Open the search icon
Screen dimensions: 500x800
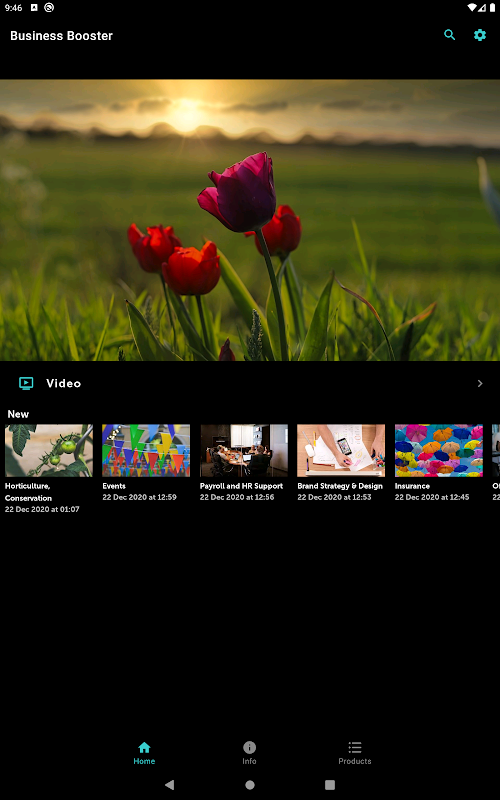(449, 35)
